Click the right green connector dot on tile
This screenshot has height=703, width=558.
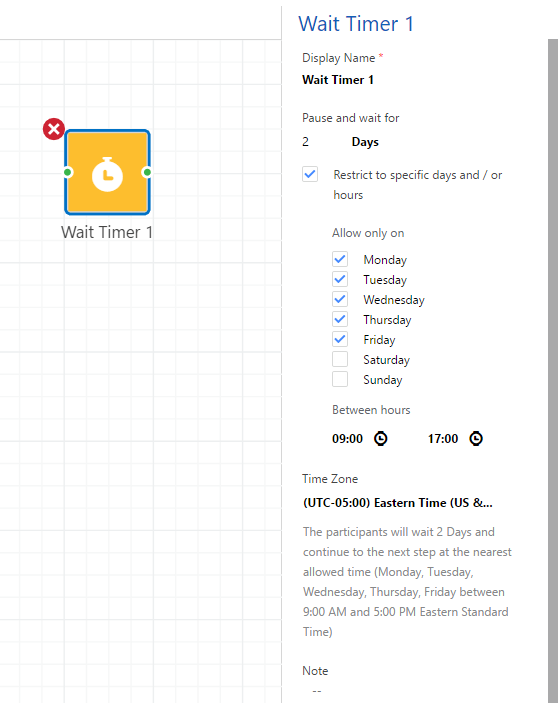click(147, 172)
